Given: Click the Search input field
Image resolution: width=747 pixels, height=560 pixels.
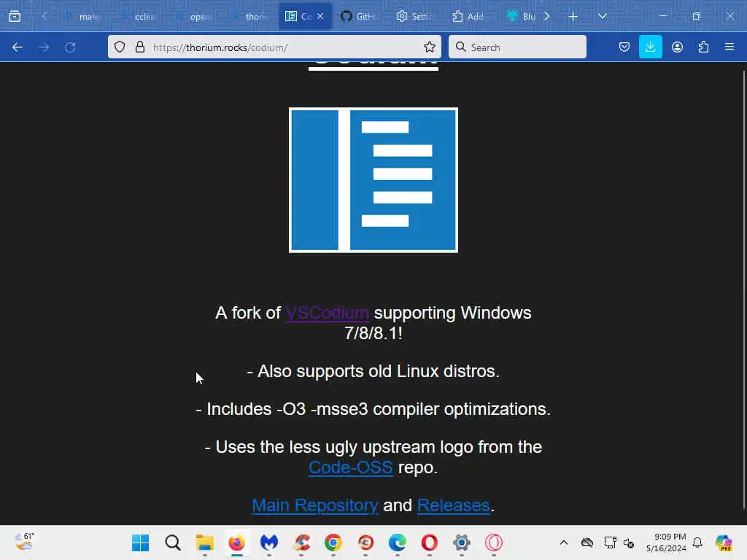Looking at the screenshot, I should 517,47.
